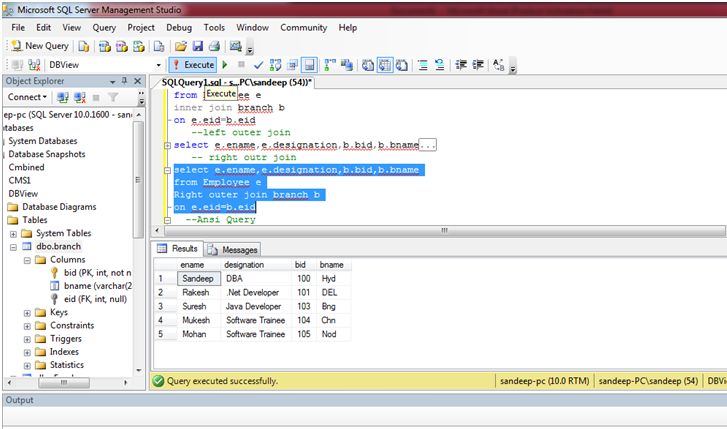Screen dimensions: 727x429
Task: Switch output to Results to Text
Action: point(368,65)
